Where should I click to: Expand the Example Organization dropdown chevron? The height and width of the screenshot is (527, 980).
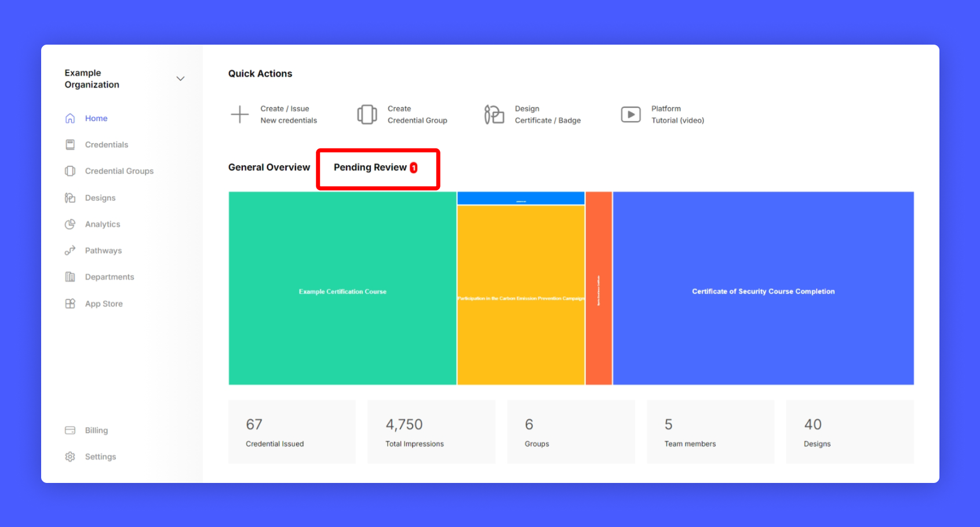(x=180, y=79)
